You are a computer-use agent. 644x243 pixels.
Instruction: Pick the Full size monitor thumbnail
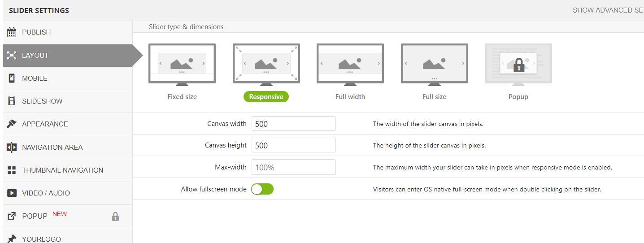tap(434, 63)
